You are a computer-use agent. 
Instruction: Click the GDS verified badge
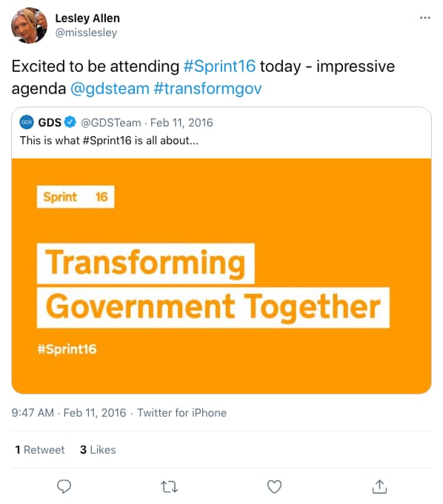[x=70, y=122]
